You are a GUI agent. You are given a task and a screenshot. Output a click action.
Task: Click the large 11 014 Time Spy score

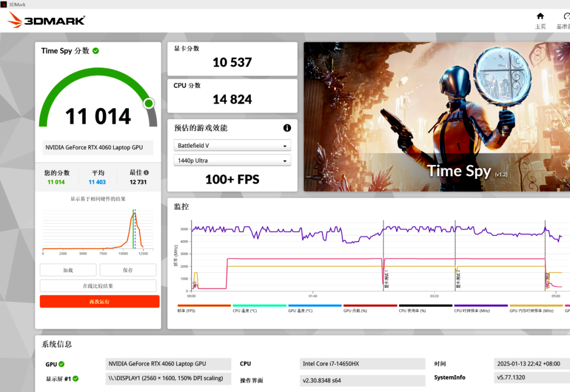pos(98,116)
